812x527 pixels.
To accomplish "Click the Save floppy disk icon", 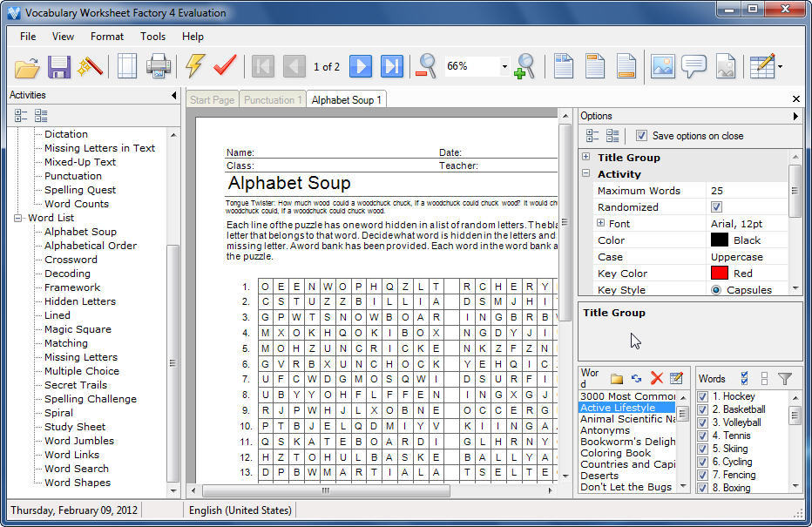I will (59, 66).
